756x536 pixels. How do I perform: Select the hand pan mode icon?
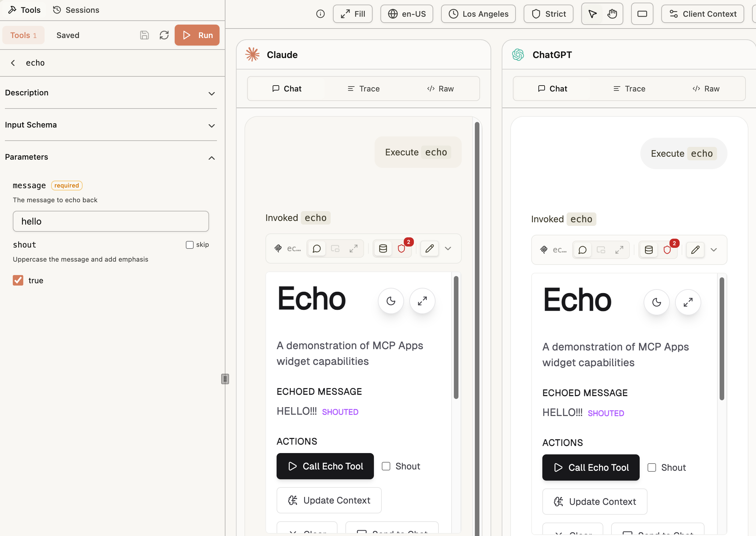click(x=612, y=14)
